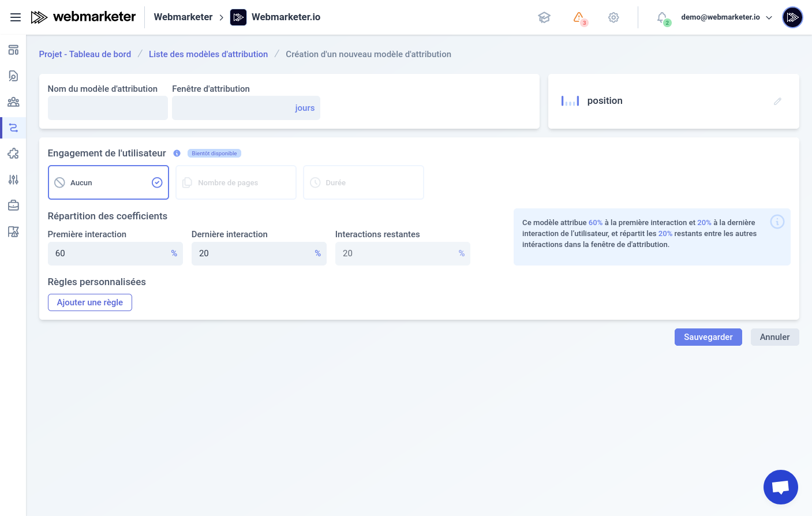Select the Aucun engagement option
The width and height of the screenshot is (812, 516).
108,182
